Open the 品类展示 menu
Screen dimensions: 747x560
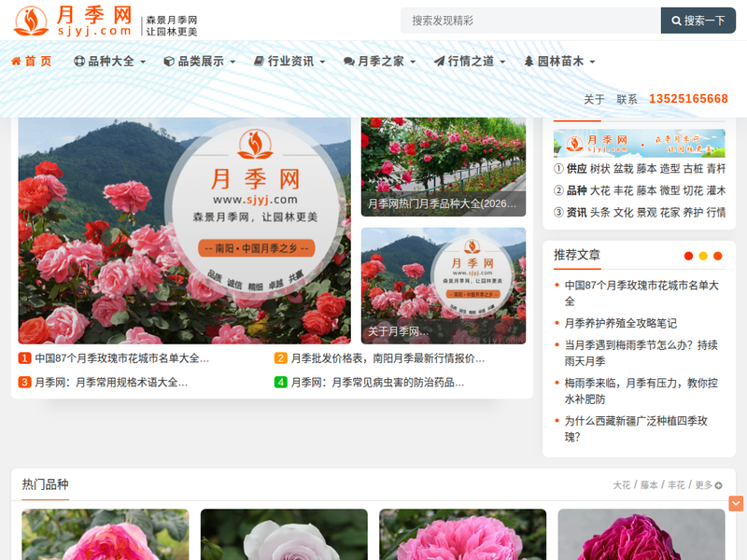(x=200, y=61)
